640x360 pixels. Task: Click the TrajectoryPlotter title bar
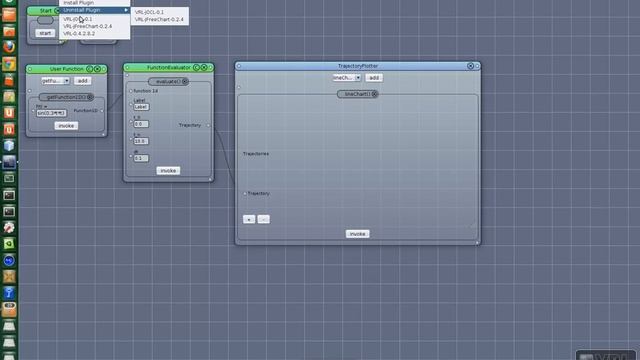[358, 66]
